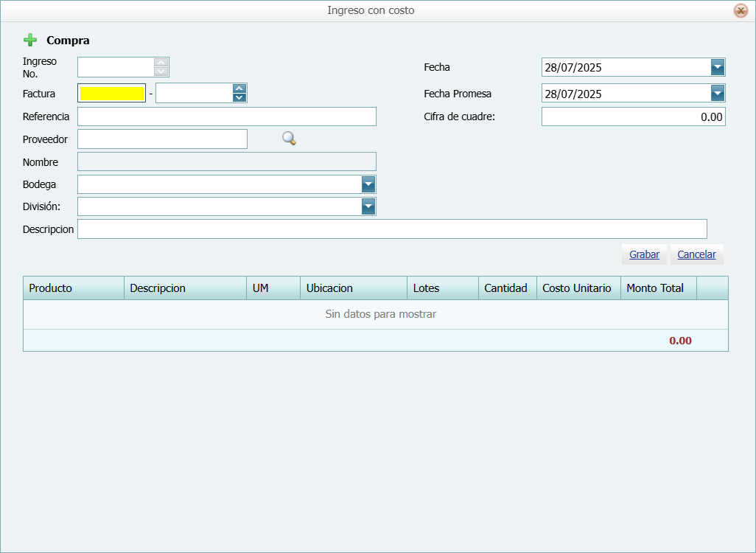Decrease the Factura number with down arrow

click(239, 97)
